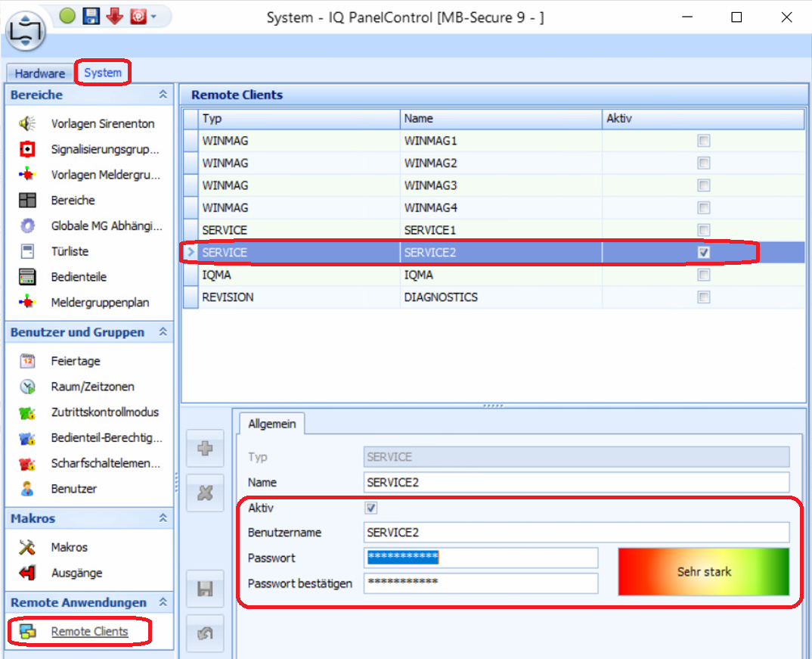Open the round application menu button
The width and height of the screenshot is (812, 659).
pos(26,32)
